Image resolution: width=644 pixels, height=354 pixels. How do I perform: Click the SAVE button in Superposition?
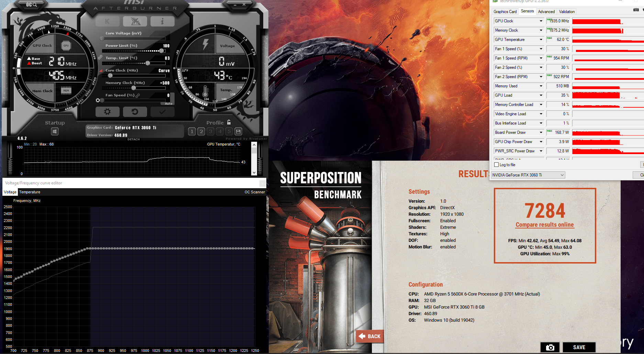pyautogui.click(x=579, y=347)
